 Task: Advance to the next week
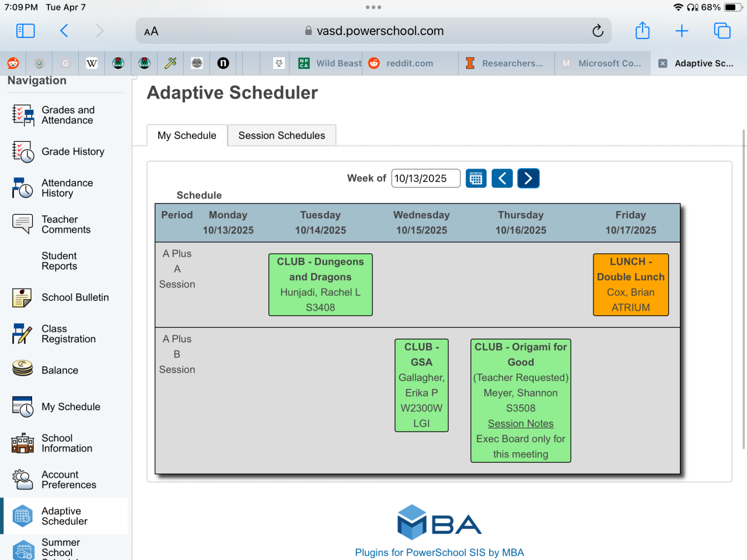[x=528, y=178]
